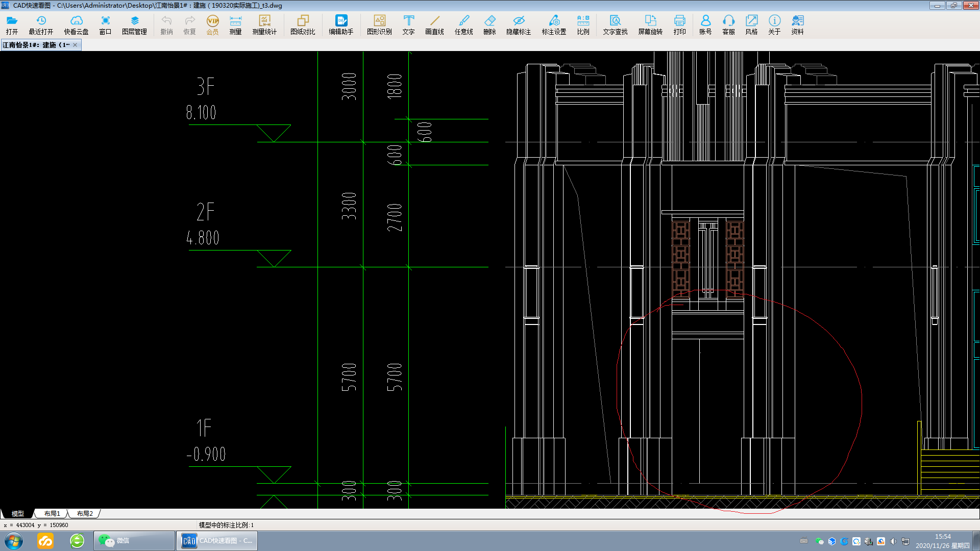Redo action with 恢复

189,25
